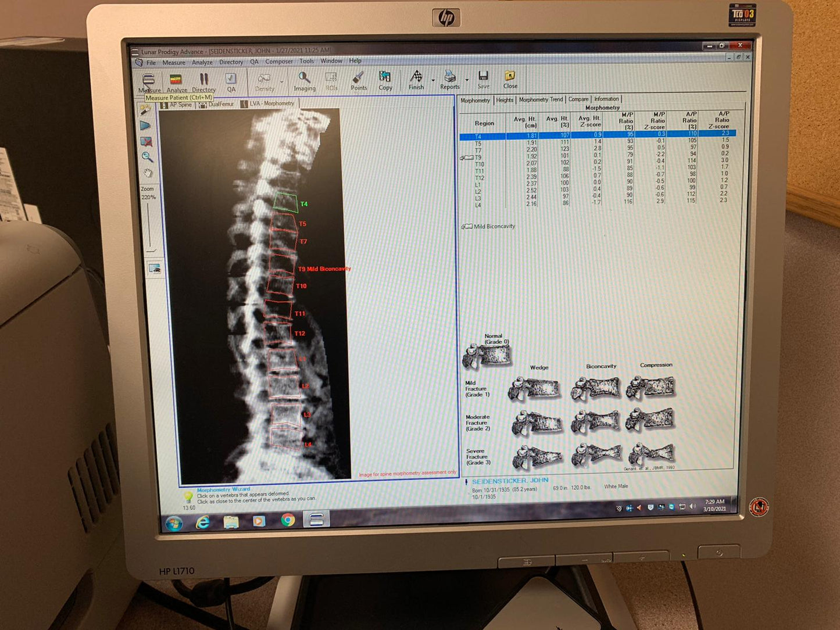Toggle the image view eye icon
Image resolution: width=840 pixels, height=630 pixels.
155,268
